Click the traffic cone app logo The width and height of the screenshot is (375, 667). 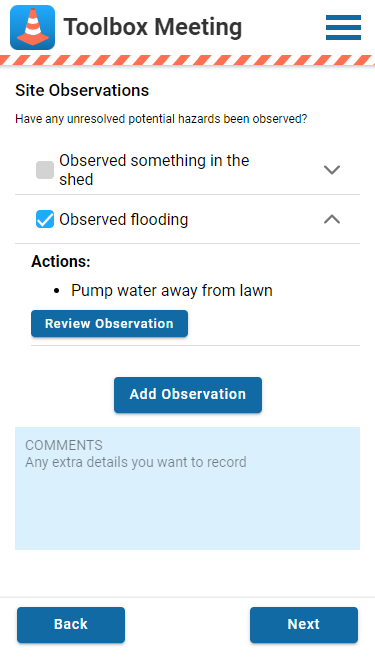coord(32,27)
